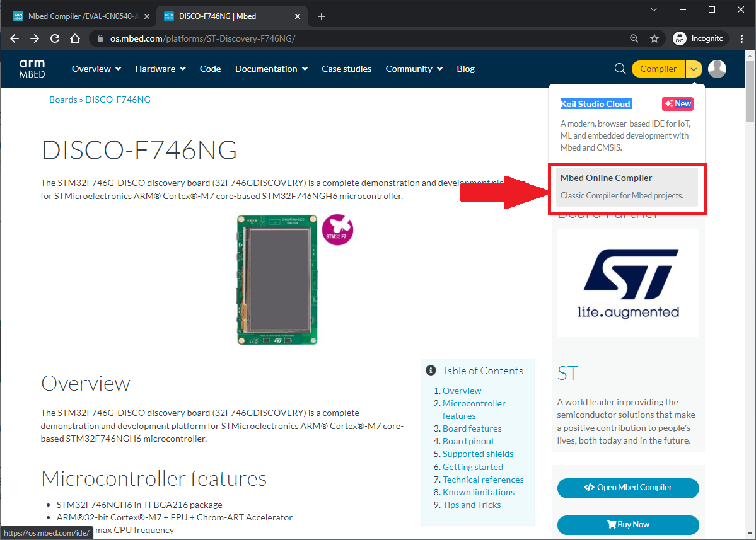Expand the Documentation nav dropdown
This screenshot has width=756, height=540.
(272, 69)
